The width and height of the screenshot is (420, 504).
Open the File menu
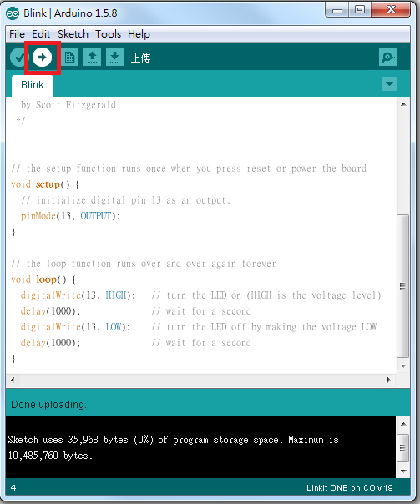pyautogui.click(x=17, y=33)
